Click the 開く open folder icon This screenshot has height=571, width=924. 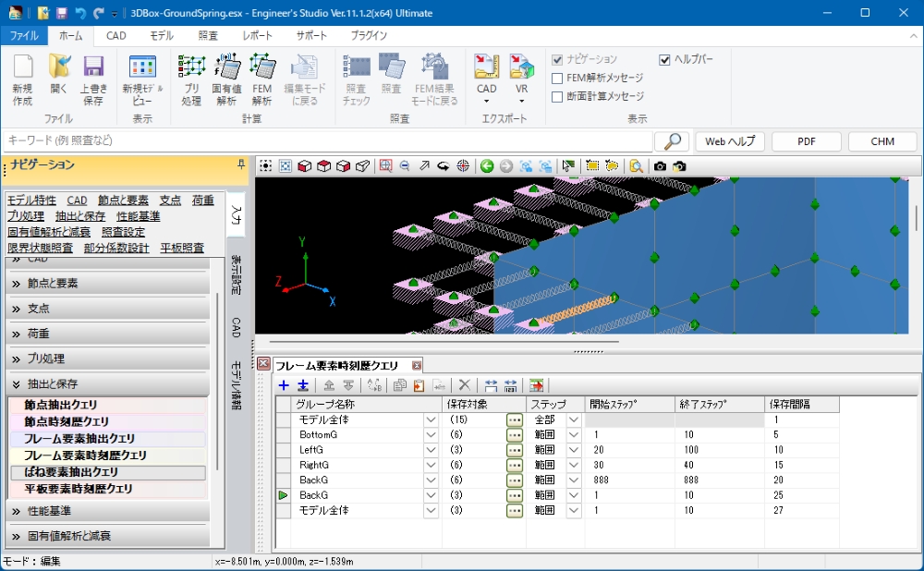click(x=59, y=74)
